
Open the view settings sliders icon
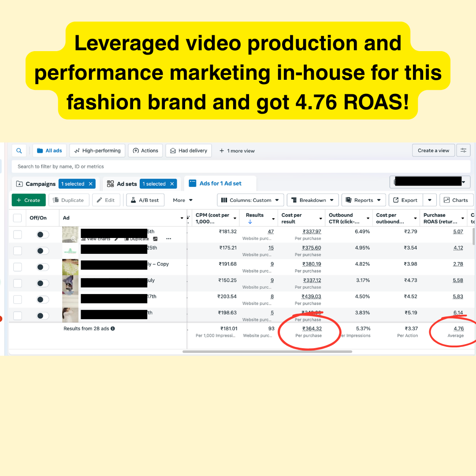click(x=464, y=150)
